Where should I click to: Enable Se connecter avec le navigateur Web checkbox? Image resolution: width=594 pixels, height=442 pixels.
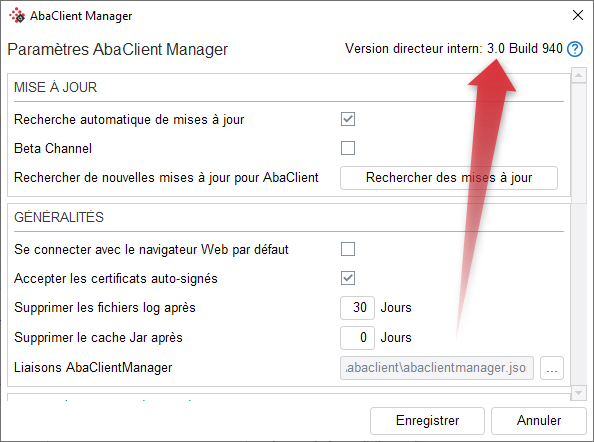click(x=348, y=249)
